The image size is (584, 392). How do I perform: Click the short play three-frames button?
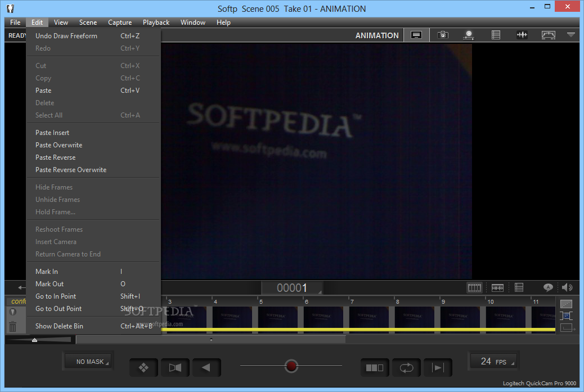coord(375,368)
